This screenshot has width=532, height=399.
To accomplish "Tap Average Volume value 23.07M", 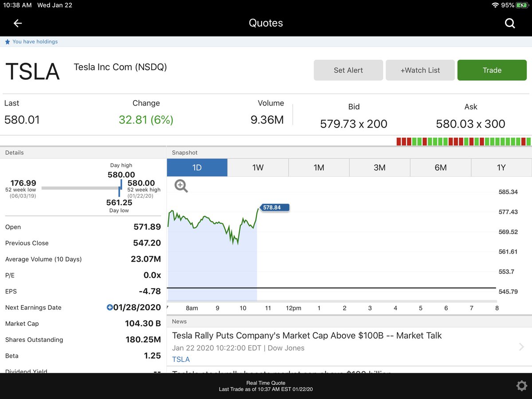I will (146, 259).
